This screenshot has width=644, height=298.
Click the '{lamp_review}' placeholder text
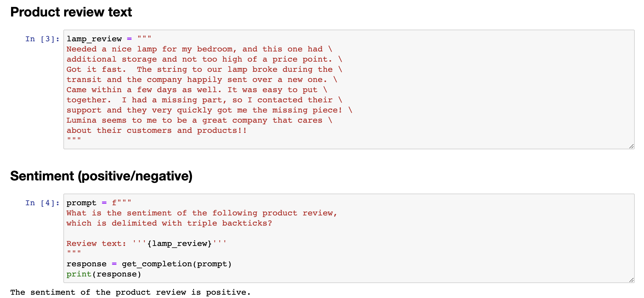179,244
